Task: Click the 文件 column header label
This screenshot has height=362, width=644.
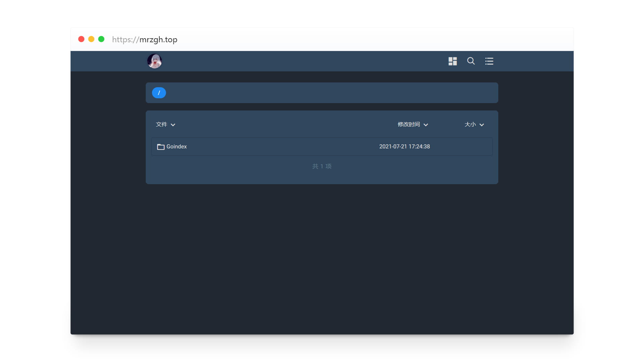Action: click(x=161, y=124)
